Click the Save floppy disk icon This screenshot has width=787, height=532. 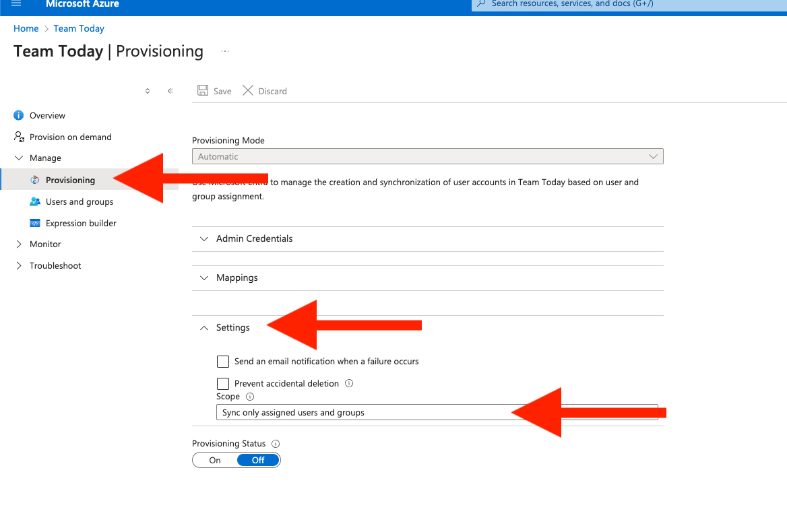[x=203, y=90]
